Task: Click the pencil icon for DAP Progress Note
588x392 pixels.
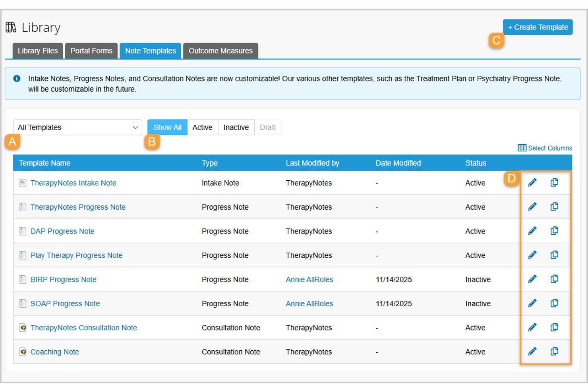Action: (x=532, y=231)
